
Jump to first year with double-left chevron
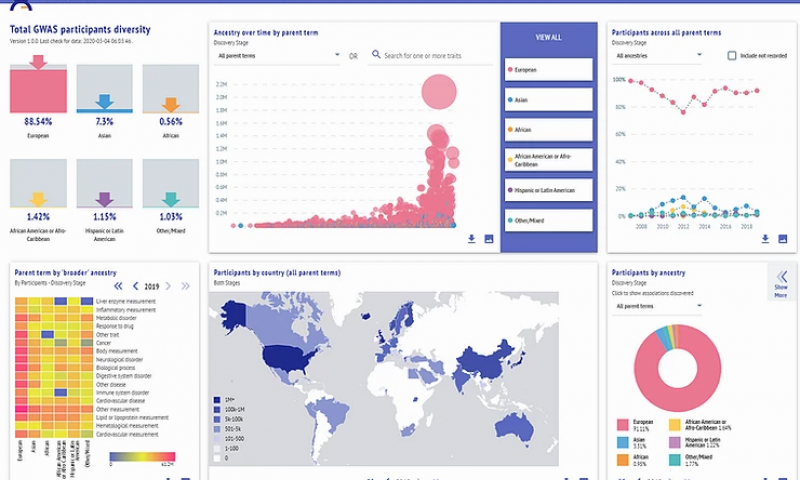pyautogui.click(x=118, y=286)
